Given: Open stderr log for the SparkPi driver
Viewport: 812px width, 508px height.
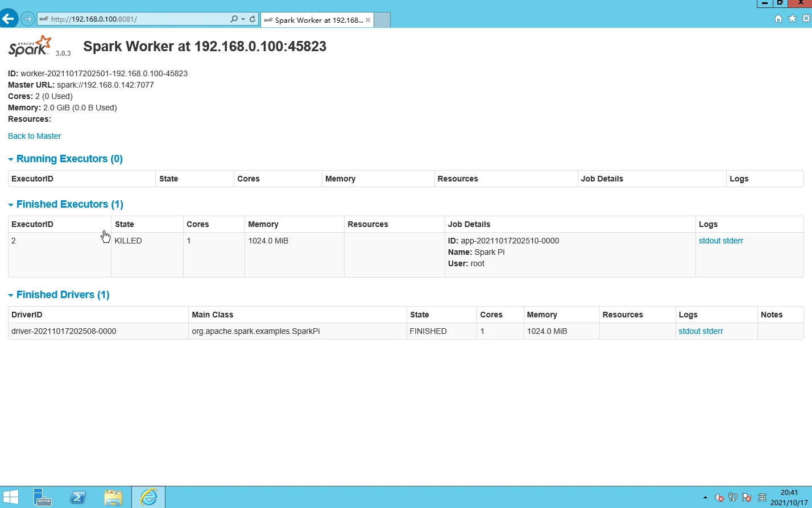Looking at the screenshot, I should pos(712,331).
